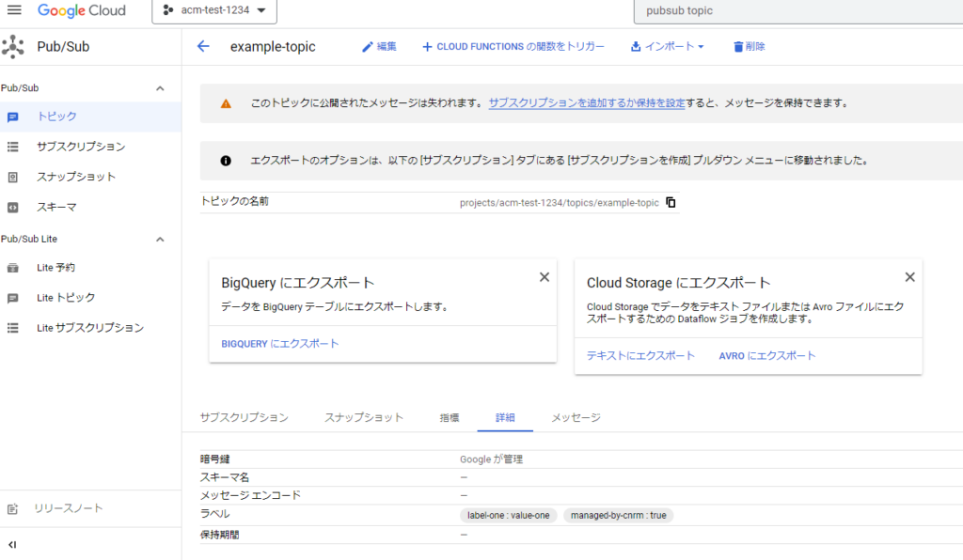Open サブスクリプション in the sidebar
Screen dimensions: 963x560
coord(81,147)
